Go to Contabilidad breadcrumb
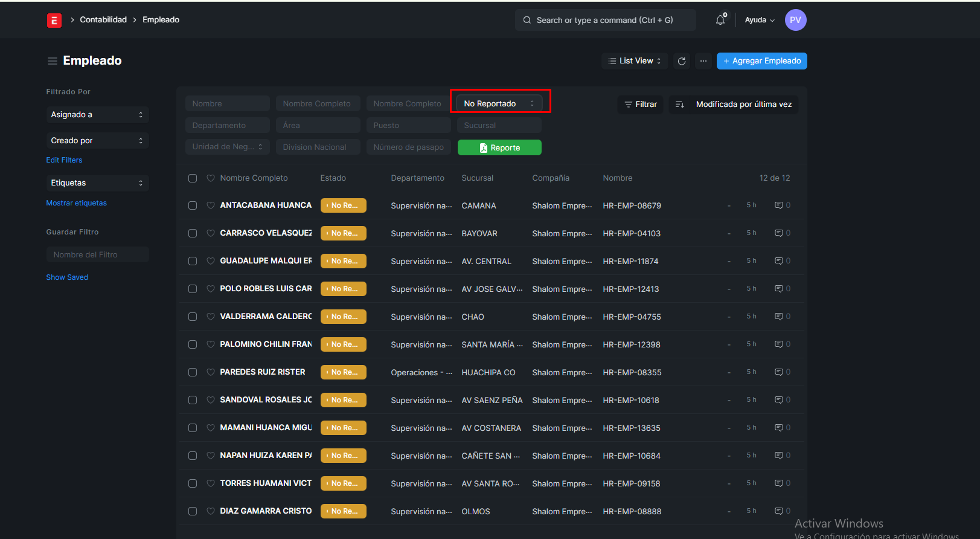The height and width of the screenshot is (539, 980). coord(103,20)
